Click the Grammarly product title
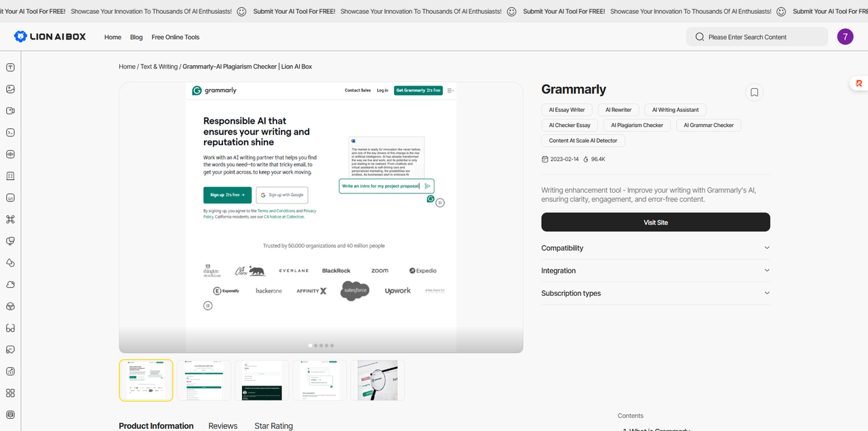868x431 pixels. point(574,90)
